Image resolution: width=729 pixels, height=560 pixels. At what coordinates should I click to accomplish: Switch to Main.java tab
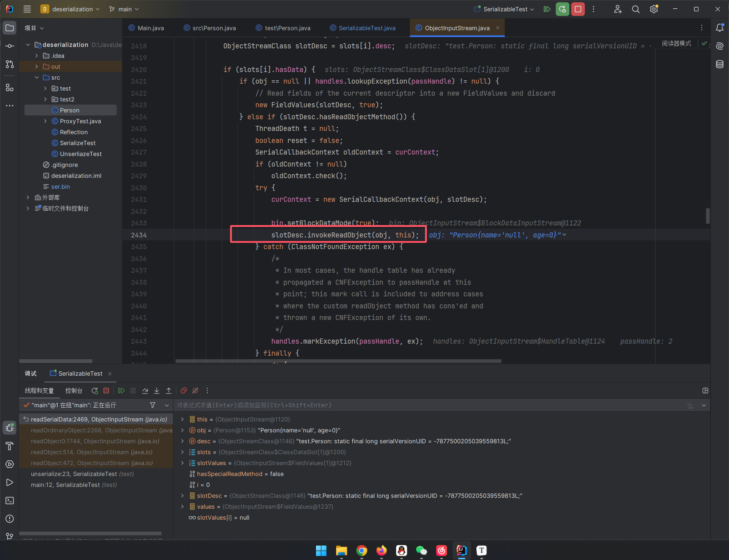[146, 28]
